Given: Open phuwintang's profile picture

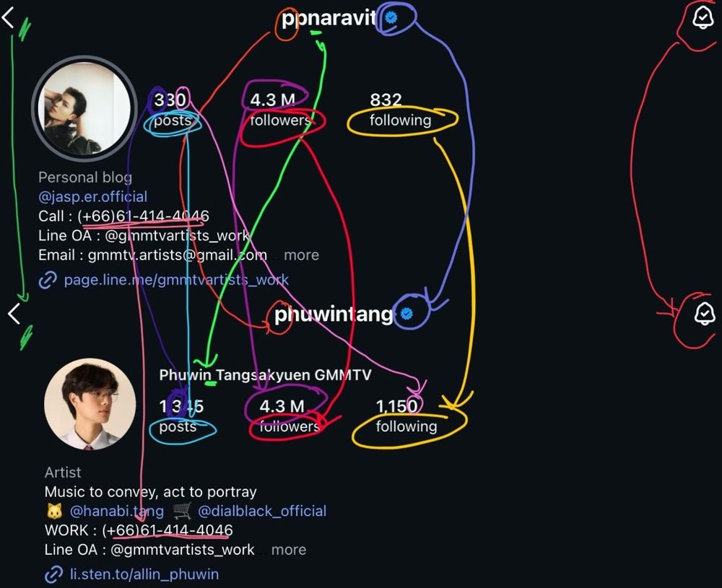Looking at the screenshot, I should [90, 404].
